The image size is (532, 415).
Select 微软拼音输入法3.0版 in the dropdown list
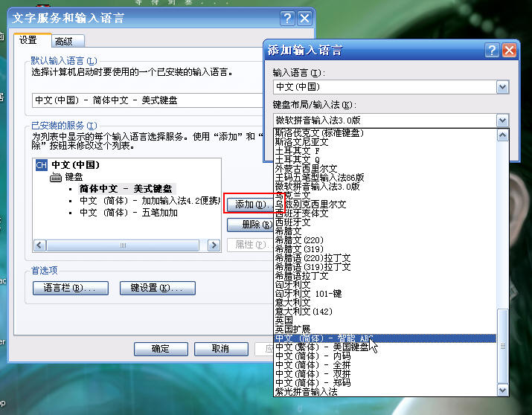click(385, 187)
